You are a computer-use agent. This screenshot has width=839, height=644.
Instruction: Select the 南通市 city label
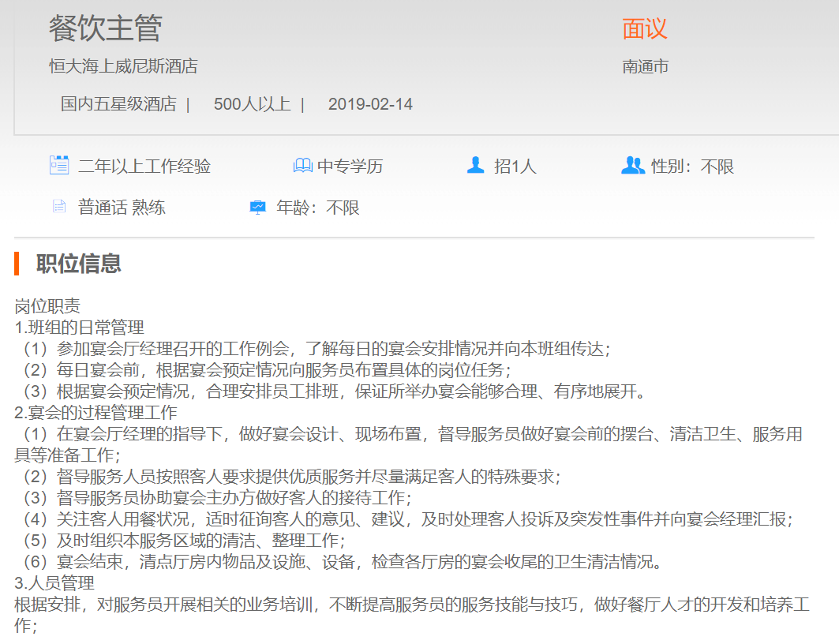(x=646, y=66)
